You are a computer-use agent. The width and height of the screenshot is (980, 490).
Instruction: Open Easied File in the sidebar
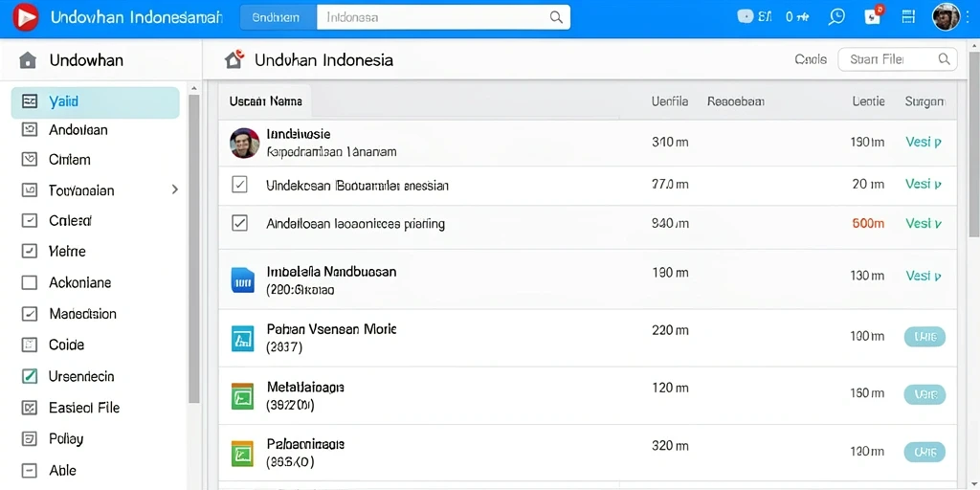tap(84, 408)
